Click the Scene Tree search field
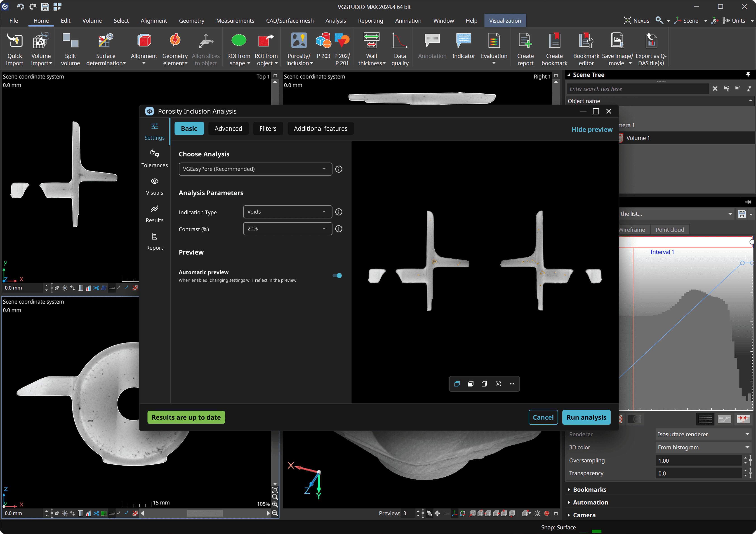This screenshot has height=534, width=756. click(637, 89)
